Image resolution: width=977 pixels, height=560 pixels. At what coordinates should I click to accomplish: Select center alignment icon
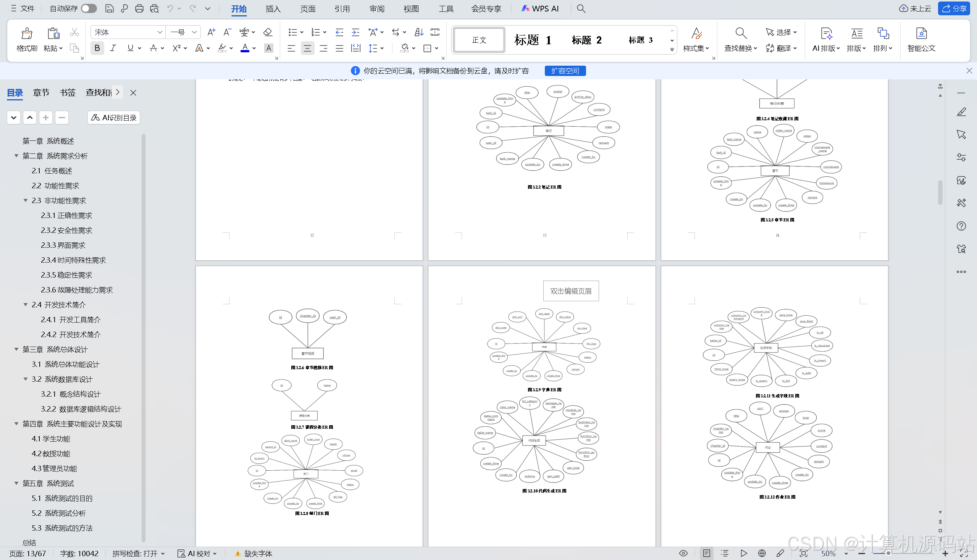tap(307, 48)
